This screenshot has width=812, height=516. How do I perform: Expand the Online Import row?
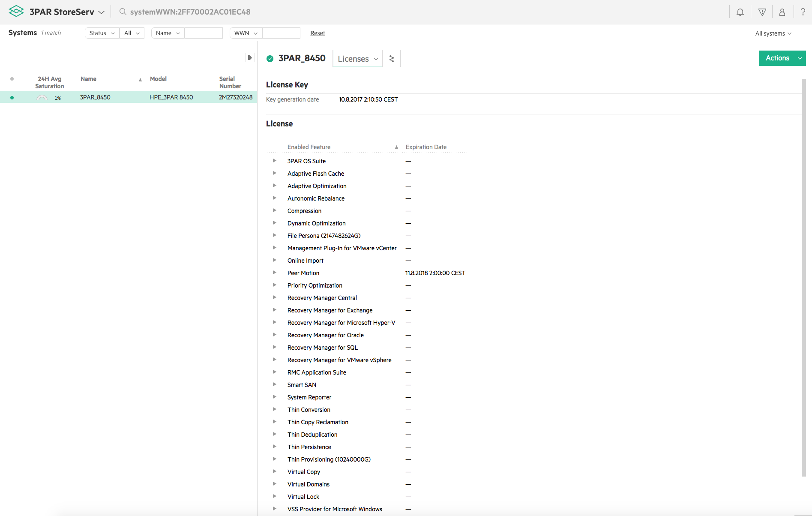coord(274,260)
